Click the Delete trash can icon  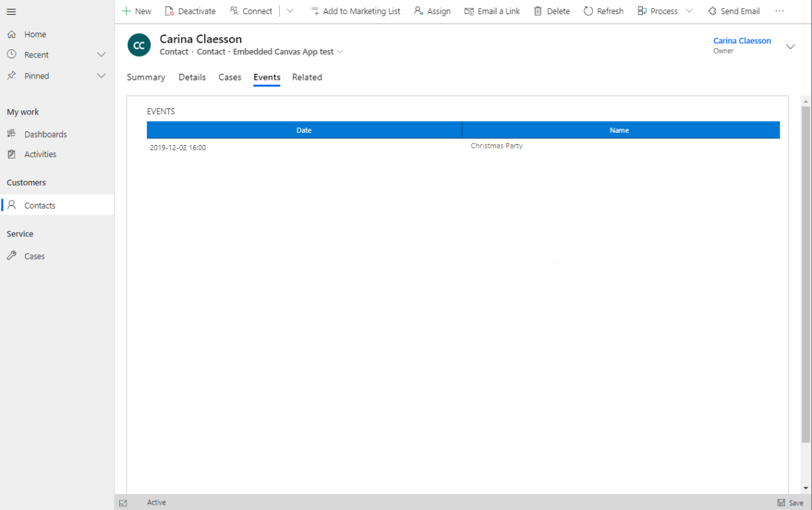[538, 11]
